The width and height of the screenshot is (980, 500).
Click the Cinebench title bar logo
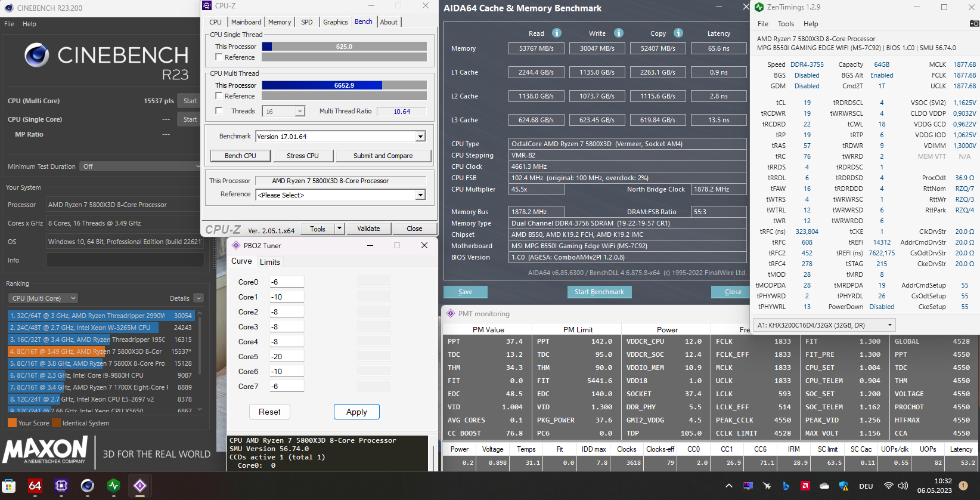point(9,8)
